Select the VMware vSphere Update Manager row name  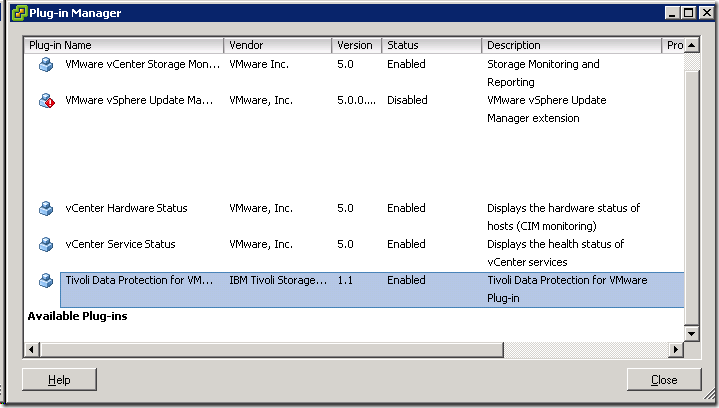pos(140,101)
